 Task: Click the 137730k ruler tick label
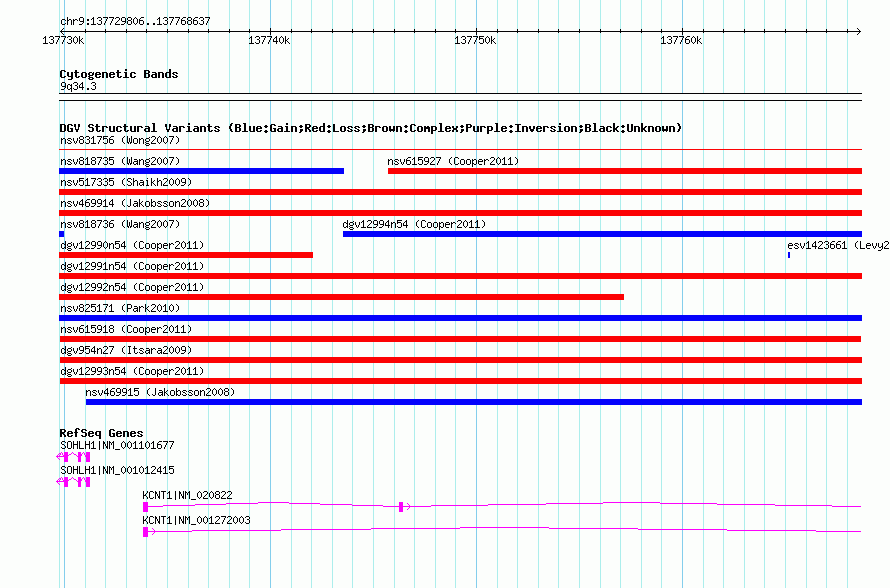pos(64,40)
